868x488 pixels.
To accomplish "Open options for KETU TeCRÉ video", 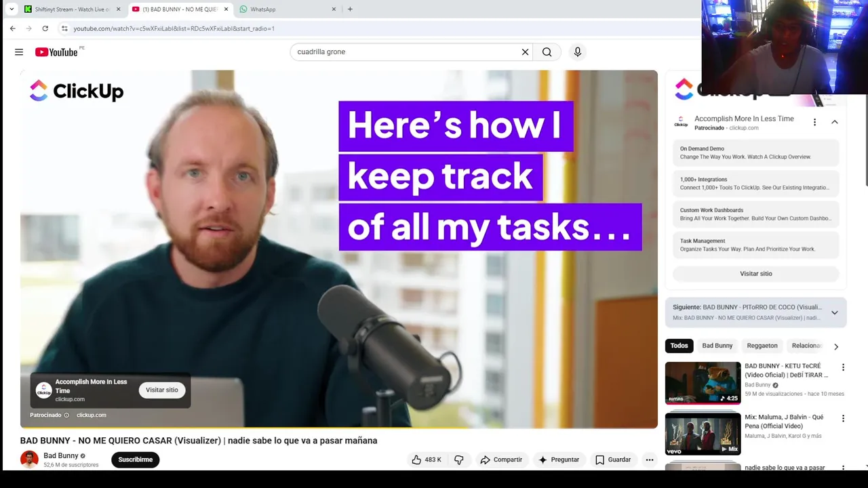I will click(x=843, y=367).
